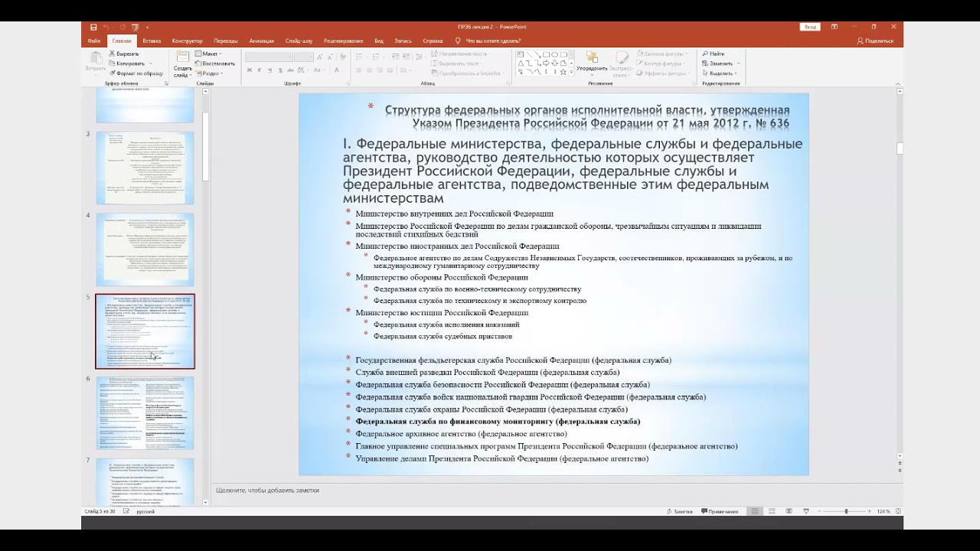The image size is (980, 551).
Task: Pick the triangle shape in shapes gallery
Action: (521, 63)
